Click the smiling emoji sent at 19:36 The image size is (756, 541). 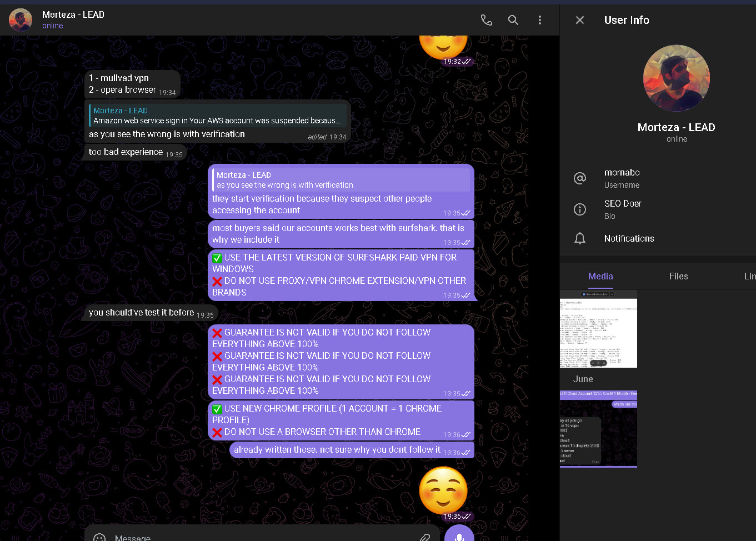443,490
